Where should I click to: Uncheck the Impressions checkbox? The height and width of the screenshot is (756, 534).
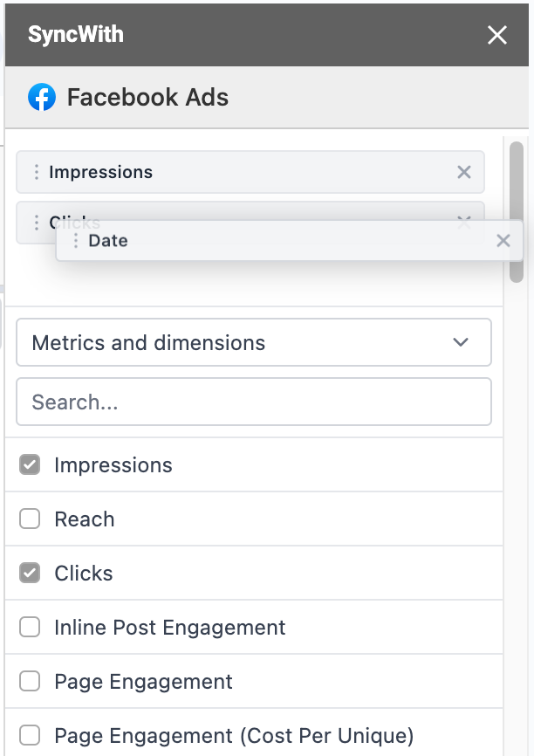[30, 465]
